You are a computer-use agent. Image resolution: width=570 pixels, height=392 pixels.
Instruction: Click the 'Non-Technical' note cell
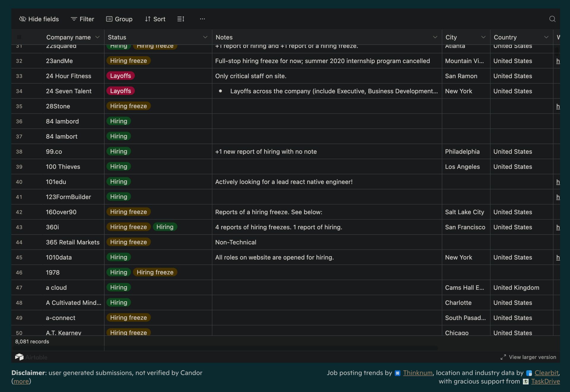click(327, 242)
